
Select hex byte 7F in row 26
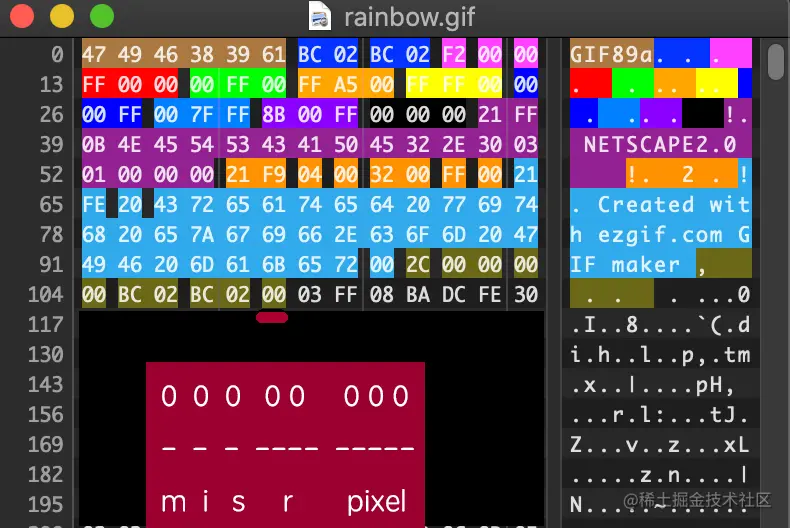point(202,114)
